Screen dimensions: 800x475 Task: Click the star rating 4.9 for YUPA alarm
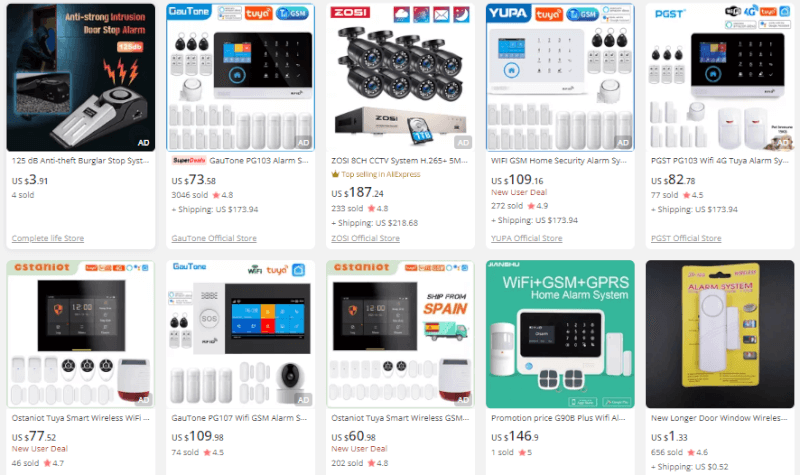[x=538, y=206]
